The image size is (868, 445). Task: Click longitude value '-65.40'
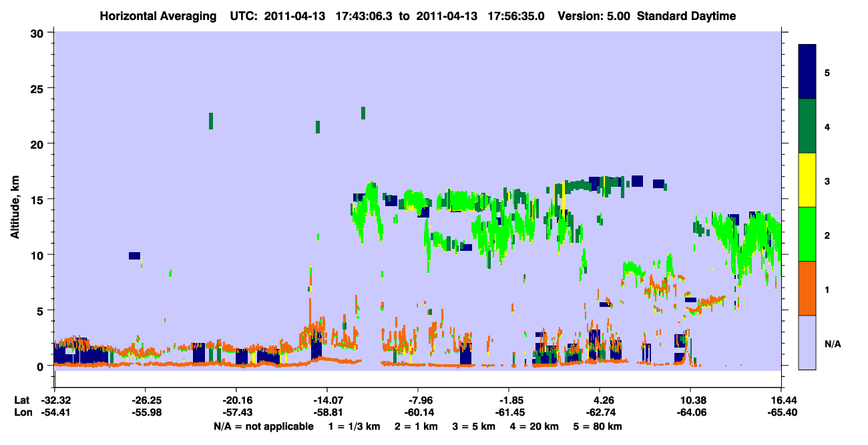[782, 412]
